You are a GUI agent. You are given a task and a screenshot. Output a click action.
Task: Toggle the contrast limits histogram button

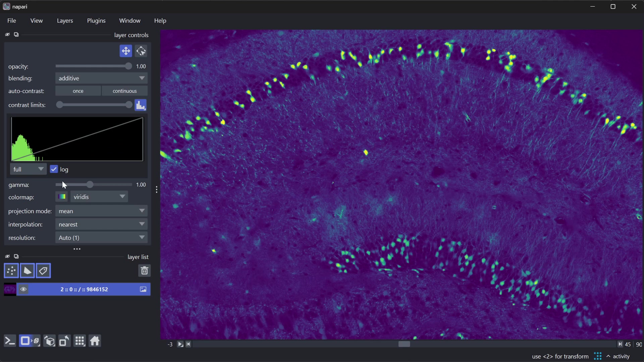tap(141, 105)
